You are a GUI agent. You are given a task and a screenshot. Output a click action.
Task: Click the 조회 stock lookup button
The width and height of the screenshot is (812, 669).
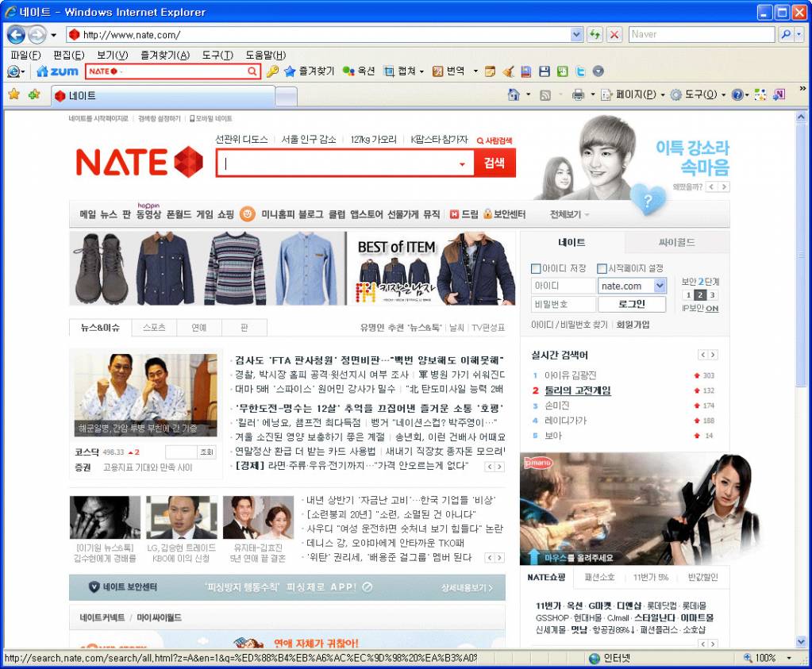click(206, 452)
